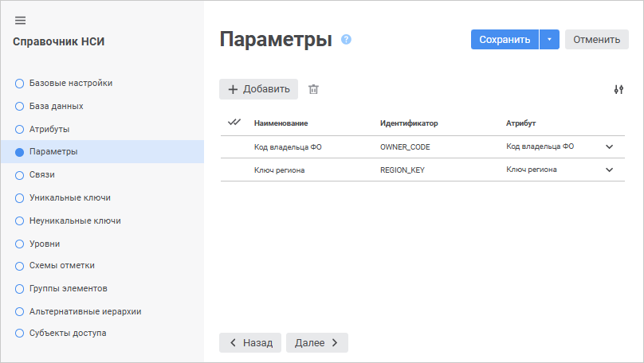Open the hamburger menu
Image resolution: width=644 pixels, height=363 pixels.
[x=21, y=20]
